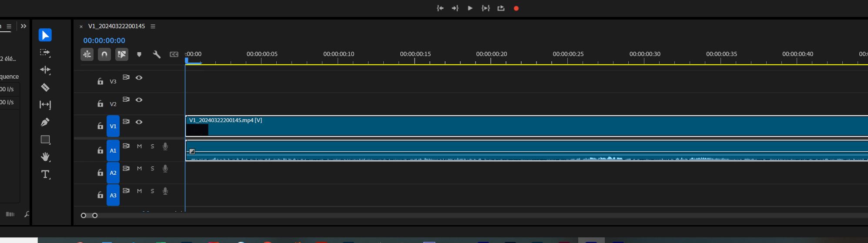868x243 pixels.
Task: Mute track A3
Action: [x=139, y=191]
